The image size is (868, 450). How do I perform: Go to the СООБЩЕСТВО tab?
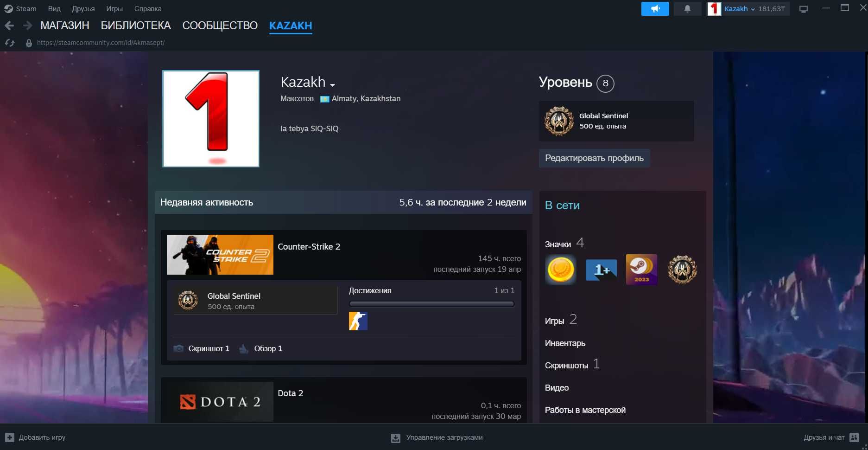[220, 26]
